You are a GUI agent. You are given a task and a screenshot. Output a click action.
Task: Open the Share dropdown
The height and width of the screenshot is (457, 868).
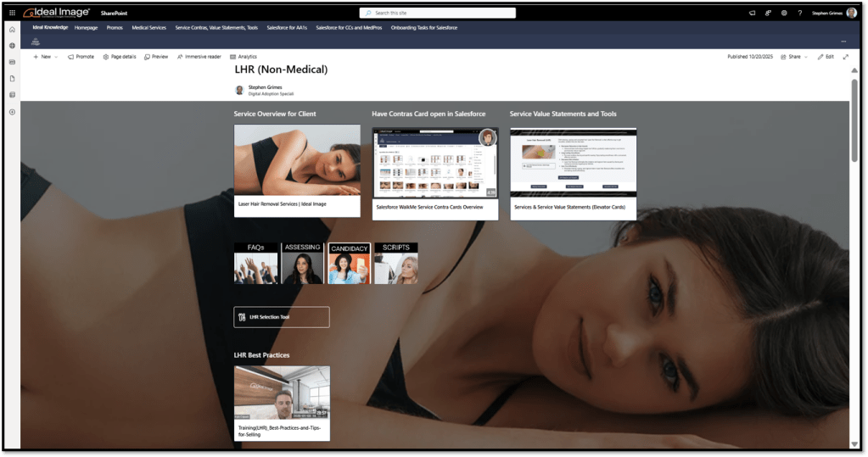coord(794,57)
